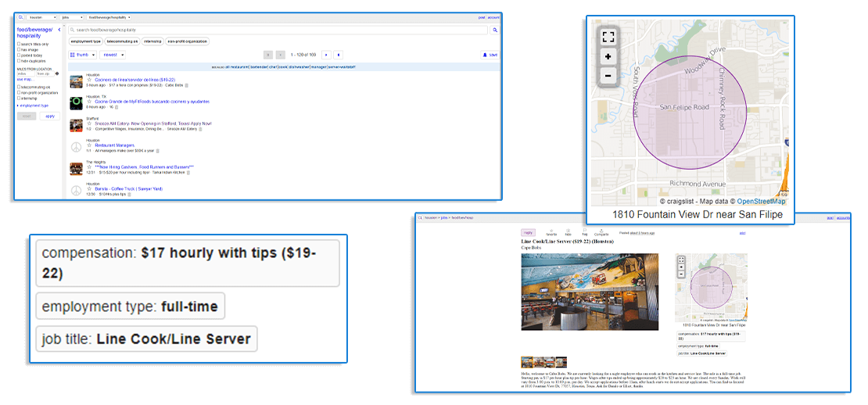This screenshot has height=405, width=868.
Task: Select the telecommuting ok filter chip
Action: coord(122,41)
